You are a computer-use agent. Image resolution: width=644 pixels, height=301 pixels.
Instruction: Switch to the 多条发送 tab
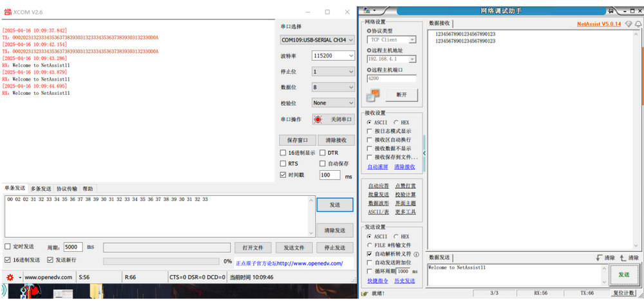41,189
